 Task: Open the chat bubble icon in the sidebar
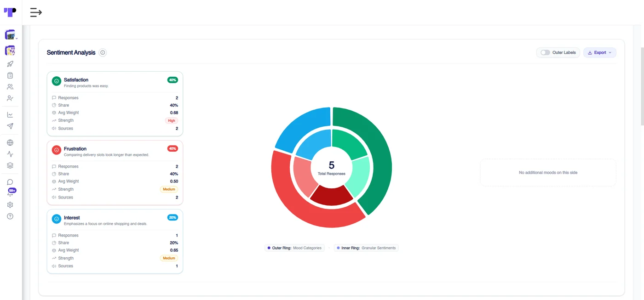coord(10,182)
